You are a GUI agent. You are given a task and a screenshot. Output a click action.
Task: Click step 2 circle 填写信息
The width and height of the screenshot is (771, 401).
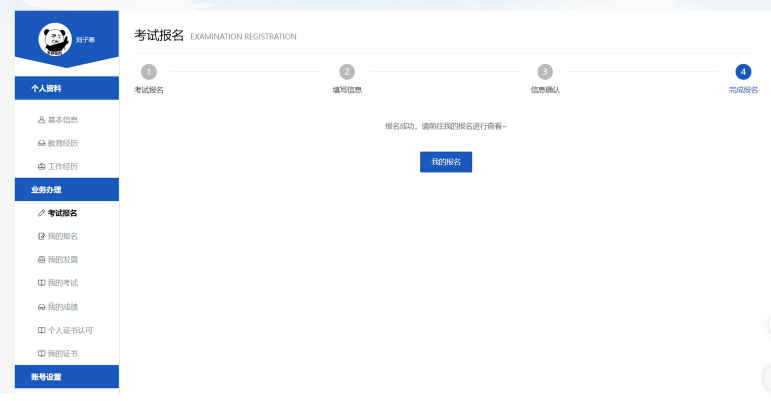347,72
